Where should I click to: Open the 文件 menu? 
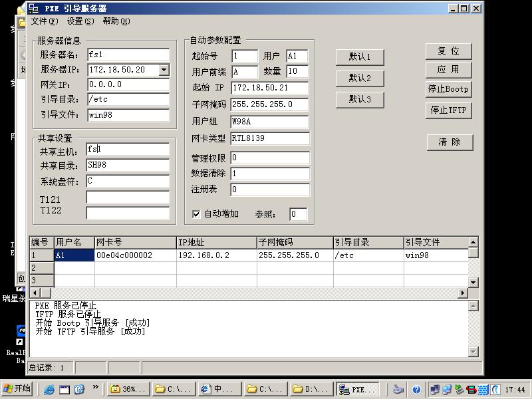tap(45, 21)
